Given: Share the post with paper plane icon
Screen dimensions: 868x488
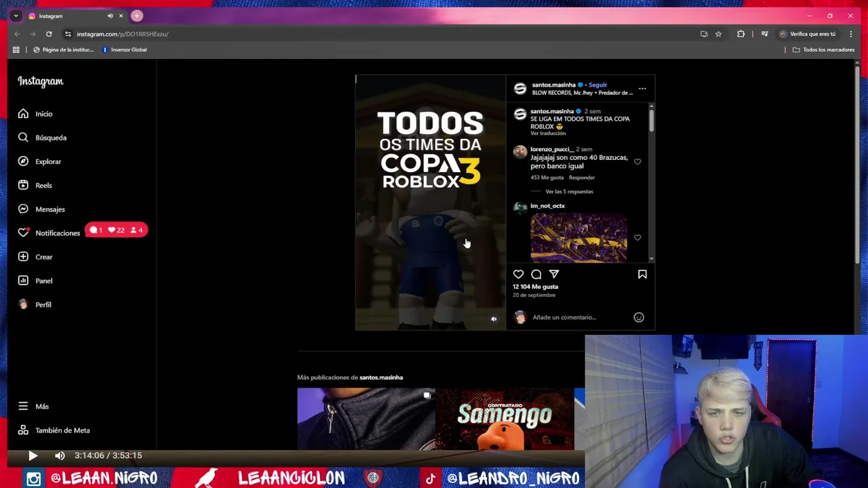Looking at the screenshot, I should coord(554,274).
